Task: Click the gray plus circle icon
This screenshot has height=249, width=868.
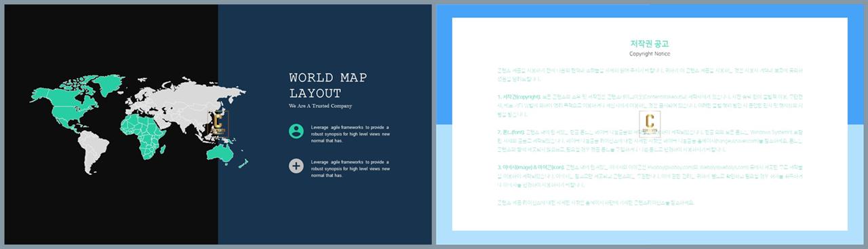Action: tap(296, 166)
